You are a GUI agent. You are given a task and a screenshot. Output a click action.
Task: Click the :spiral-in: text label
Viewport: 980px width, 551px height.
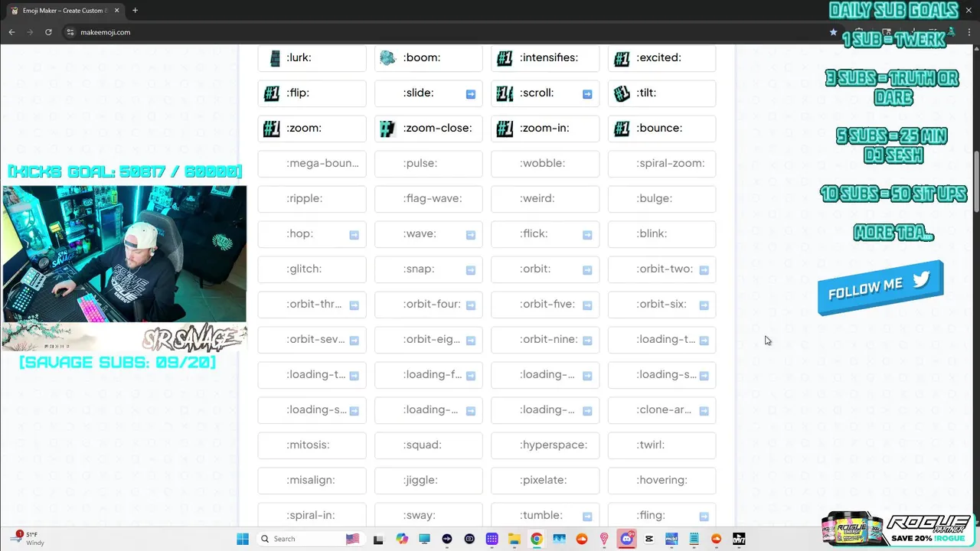click(x=311, y=515)
